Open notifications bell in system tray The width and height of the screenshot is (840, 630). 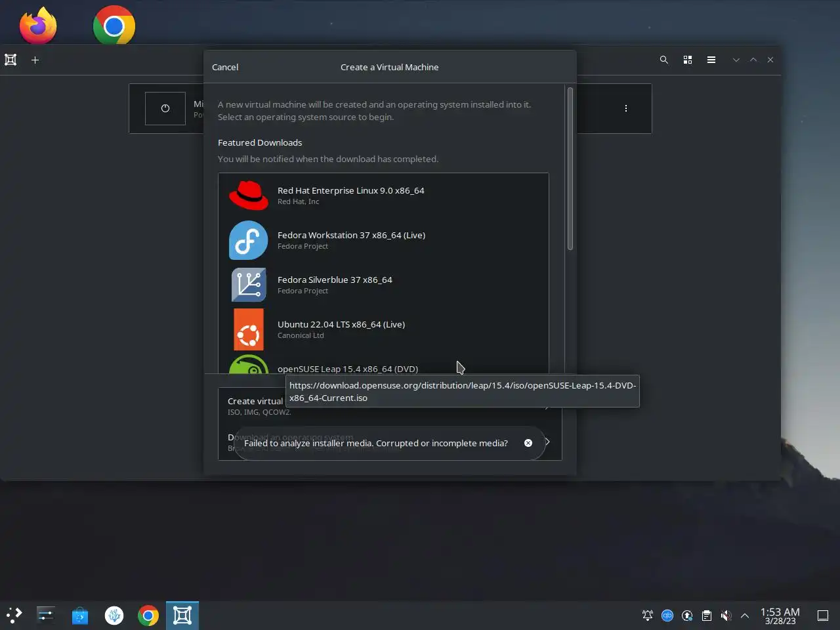[648, 616]
